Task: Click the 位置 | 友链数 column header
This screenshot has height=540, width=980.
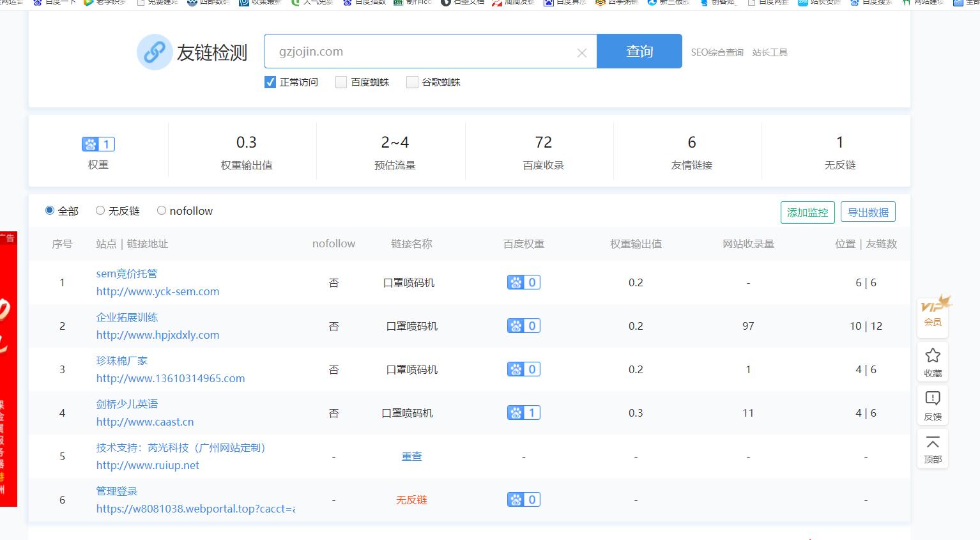Action: pos(866,243)
